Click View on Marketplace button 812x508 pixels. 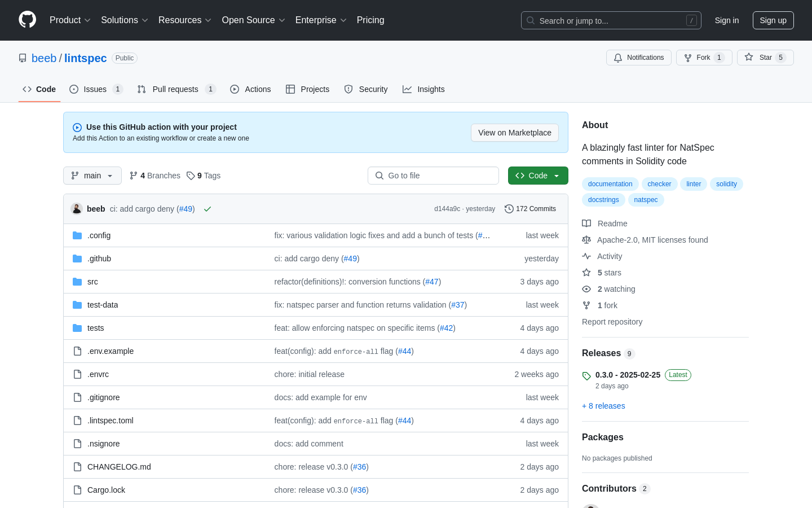tap(515, 133)
